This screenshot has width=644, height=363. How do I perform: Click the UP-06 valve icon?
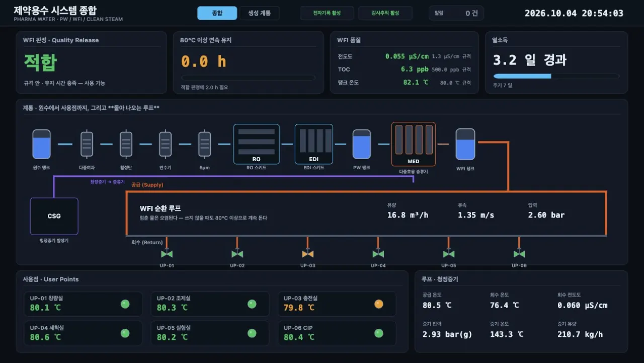pos(519,254)
